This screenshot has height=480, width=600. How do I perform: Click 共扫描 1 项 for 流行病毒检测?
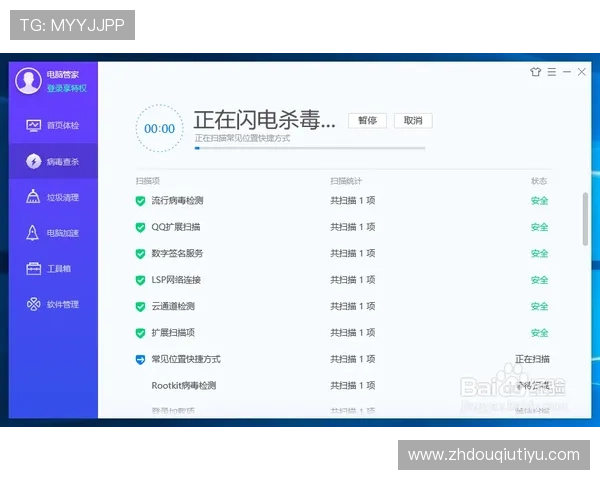[353, 201]
